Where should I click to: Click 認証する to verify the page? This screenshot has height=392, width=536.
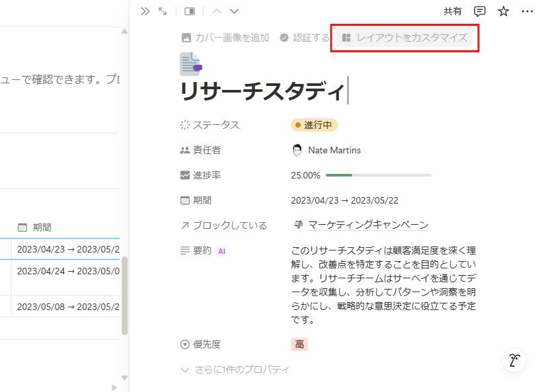click(304, 38)
